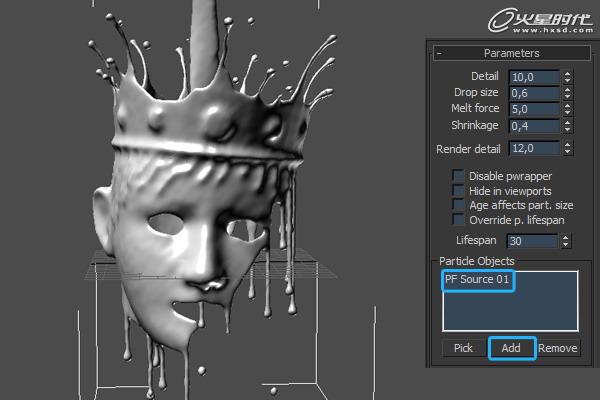Toggle Hide in viewports checkbox
600x400 pixels.
459,190
